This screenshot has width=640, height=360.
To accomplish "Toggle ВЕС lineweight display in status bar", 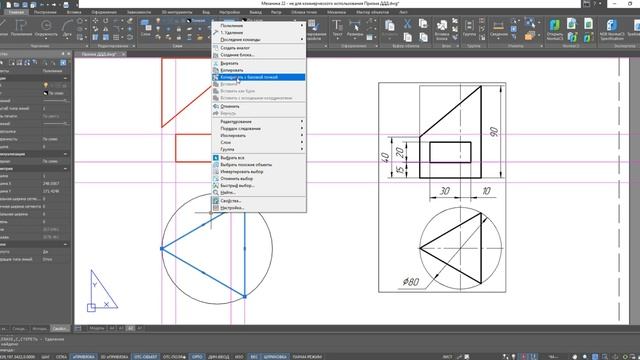I will coord(254,357).
